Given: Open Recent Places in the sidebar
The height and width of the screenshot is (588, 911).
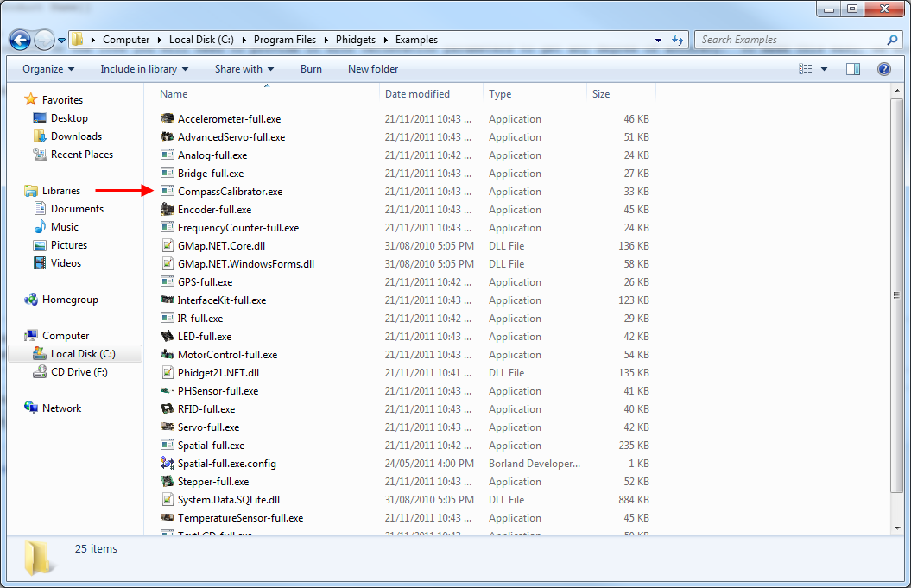Looking at the screenshot, I should pyautogui.click(x=82, y=155).
